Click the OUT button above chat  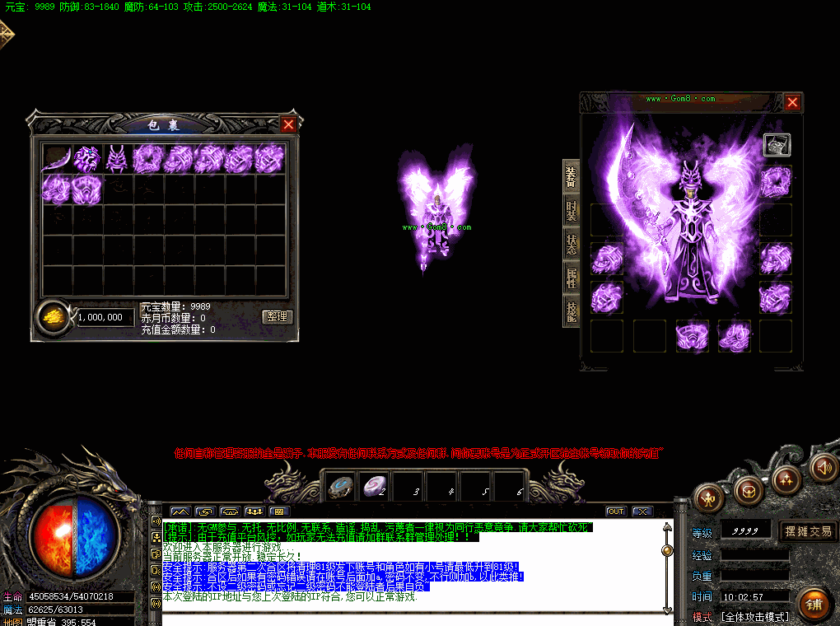[615, 512]
